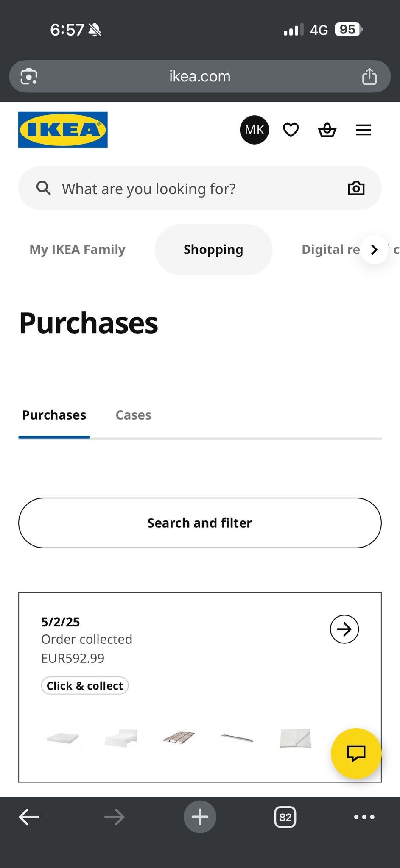Screen dimensions: 400x868
Task: Open the MK profile avatar
Action: coord(255,130)
